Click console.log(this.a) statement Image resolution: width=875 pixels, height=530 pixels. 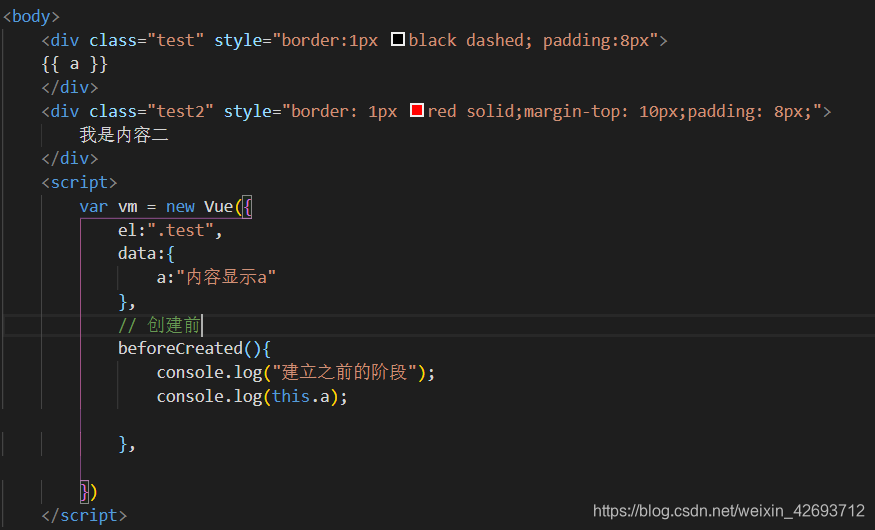(252, 397)
